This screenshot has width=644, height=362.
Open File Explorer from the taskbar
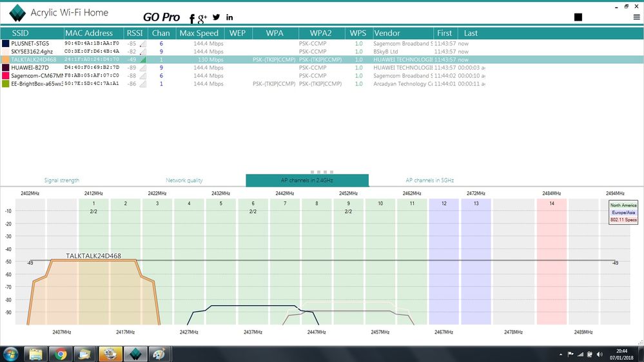(35, 354)
